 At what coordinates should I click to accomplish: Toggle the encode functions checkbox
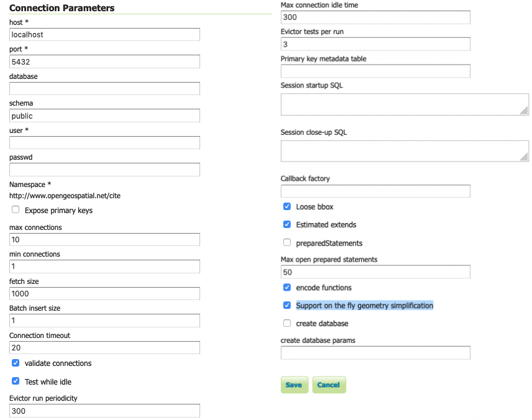pyautogui.click(x=287, y=288)
